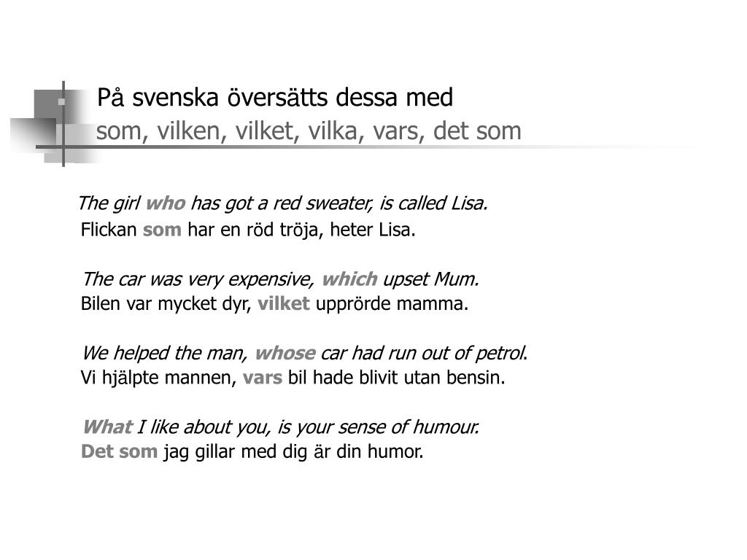The height and width of the screenshot is (560, 747).
Task: Click the bold word 'vilket' in the Swedish car sentence
Action: click(284, 304)
